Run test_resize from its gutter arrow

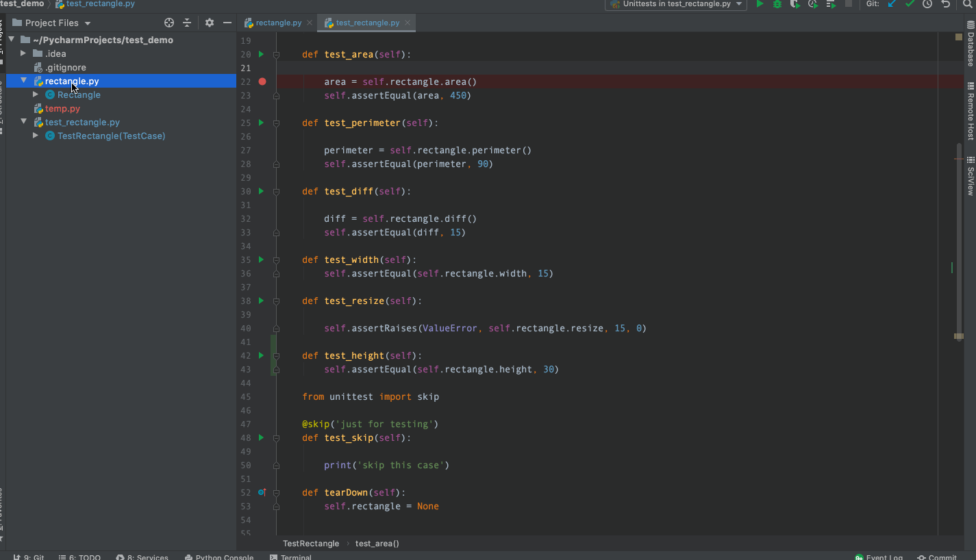point(261,301)
